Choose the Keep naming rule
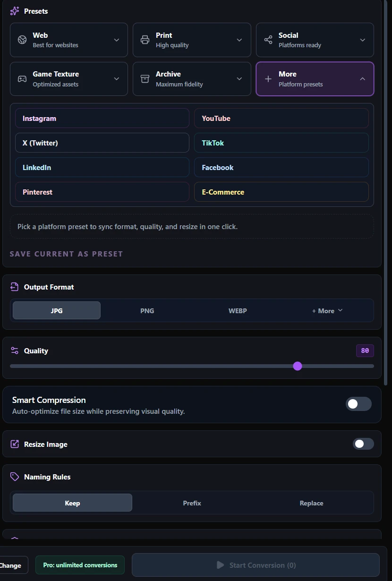 72,503
